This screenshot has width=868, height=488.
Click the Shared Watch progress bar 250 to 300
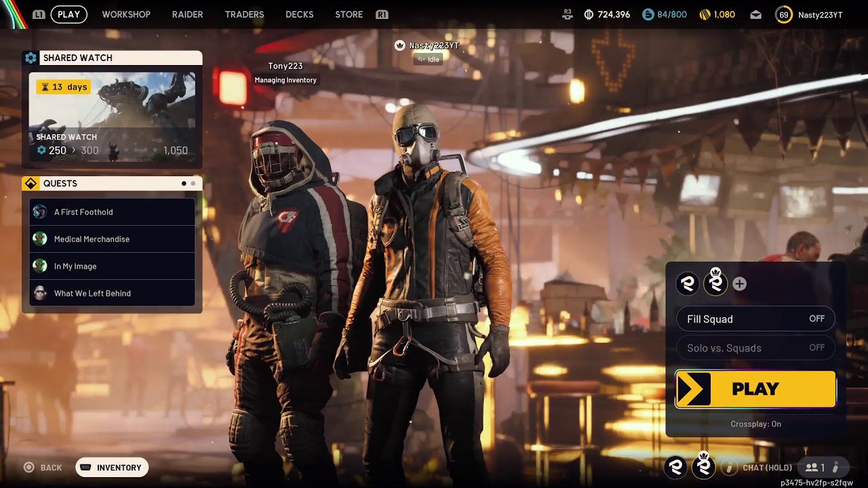pyautogui.click(x=112, y=150)
